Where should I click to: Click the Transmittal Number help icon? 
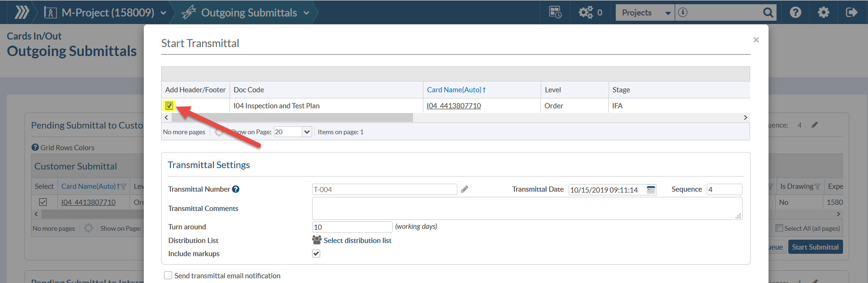pos(236,189)
